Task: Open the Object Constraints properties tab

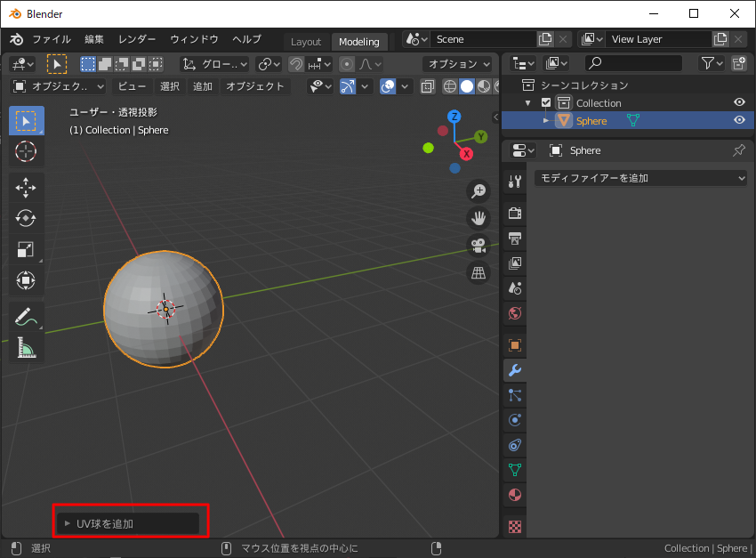Action: pos(515,445)
